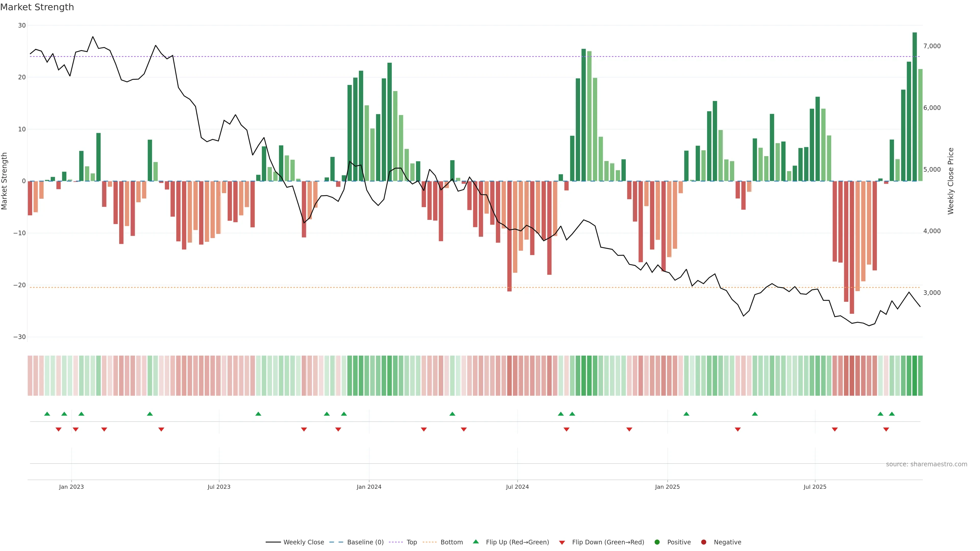Click the Market Strength vertical axis title
Viewport: 980px width, 551px height.
5,181
